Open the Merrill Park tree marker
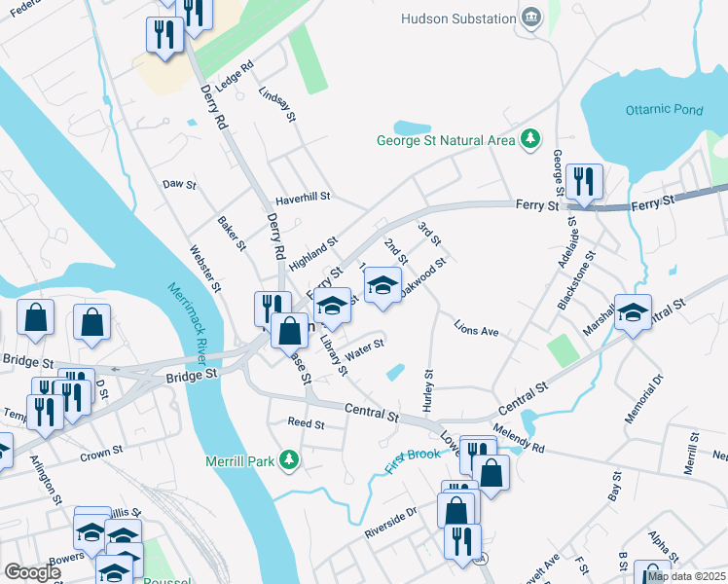This screenshot has width=728, height=584. coord(289,460)
